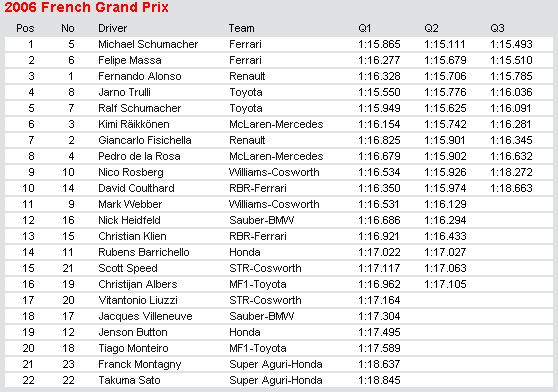The image size is (558, 392).
Task: Click the Pos column header
Action: pyautogui.click(x=25, y=28)
